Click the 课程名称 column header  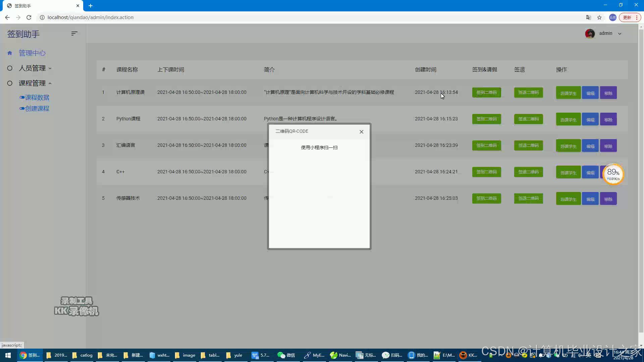pos(127,70)
